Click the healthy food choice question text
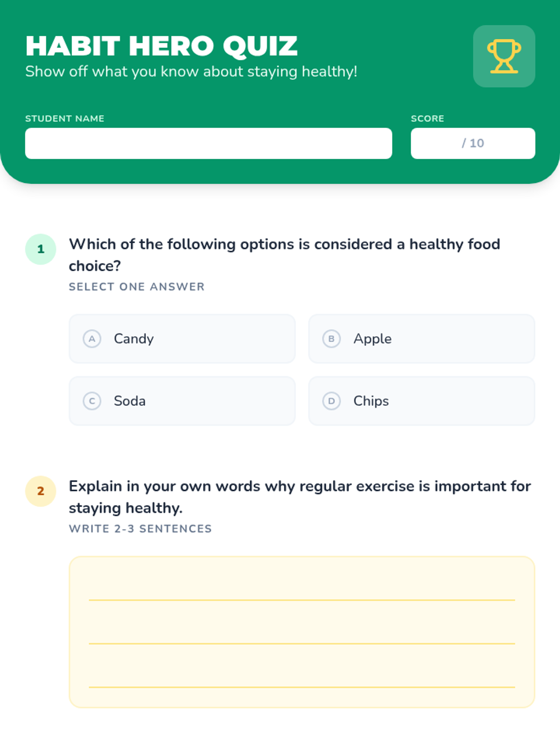This screenshot has width=560, height=747. (285, 254)
